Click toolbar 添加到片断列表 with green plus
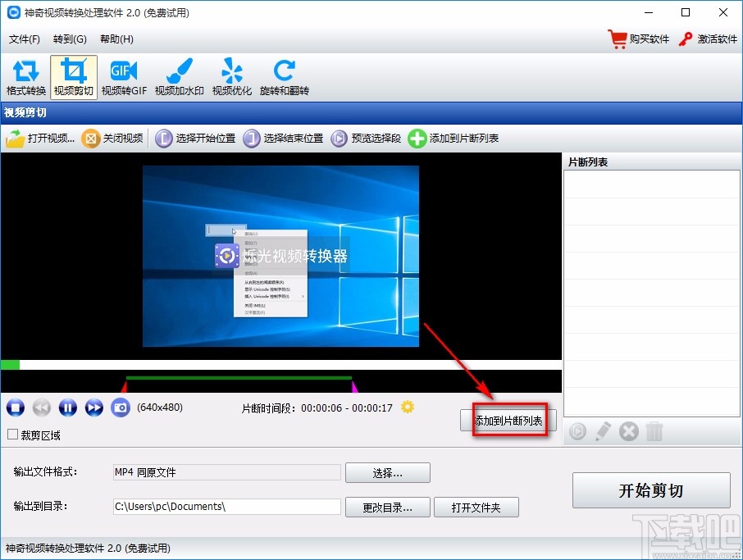This screenshot has width=743, height=560. pos(454,139)
